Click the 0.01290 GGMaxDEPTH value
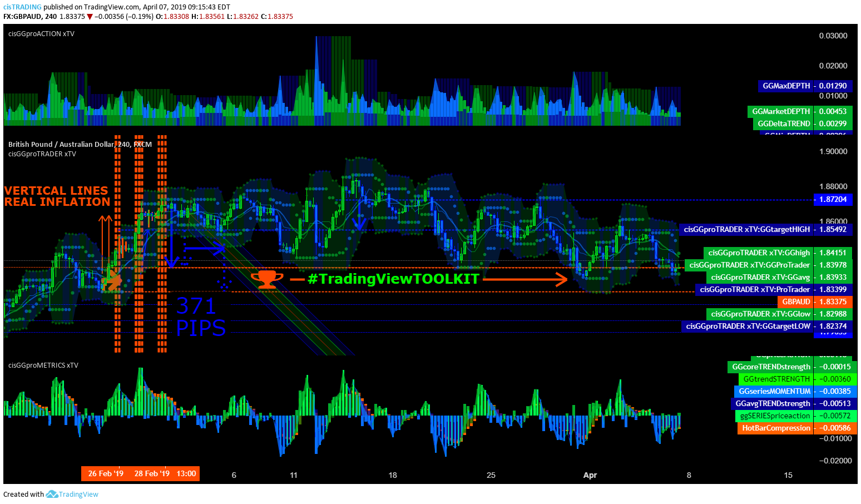 (833, 86)
